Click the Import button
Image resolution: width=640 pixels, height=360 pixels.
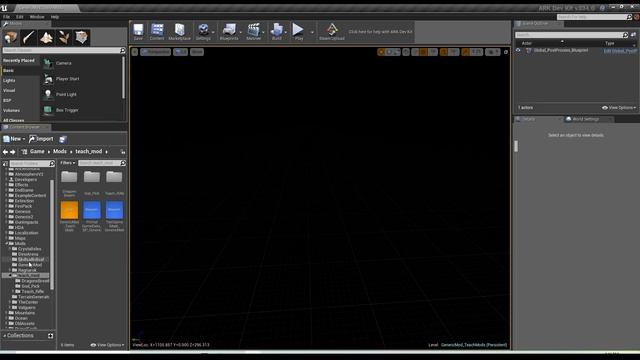click(x=41, y=139)
